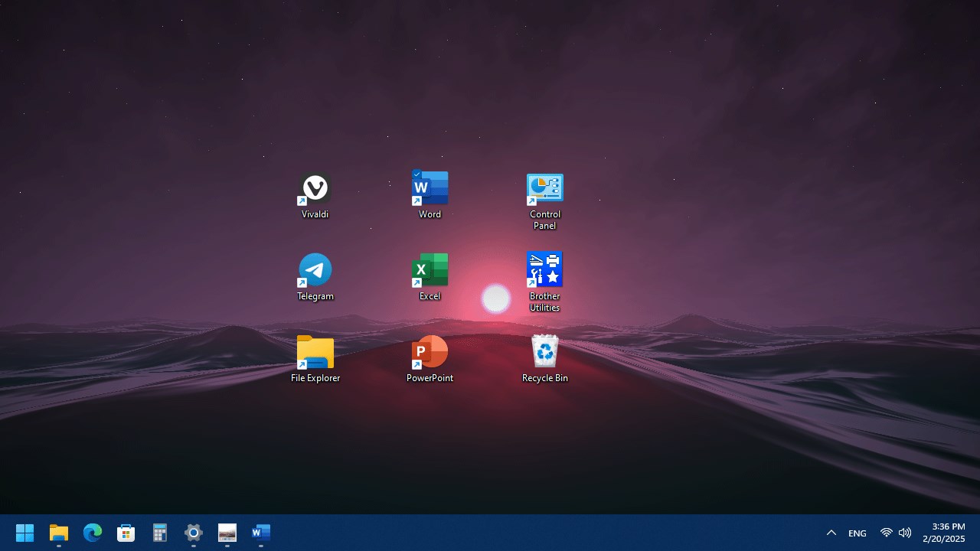
Task: Open Microsoft Store from the taskbar
Action: pyautogui.click(x=126, y=533)
